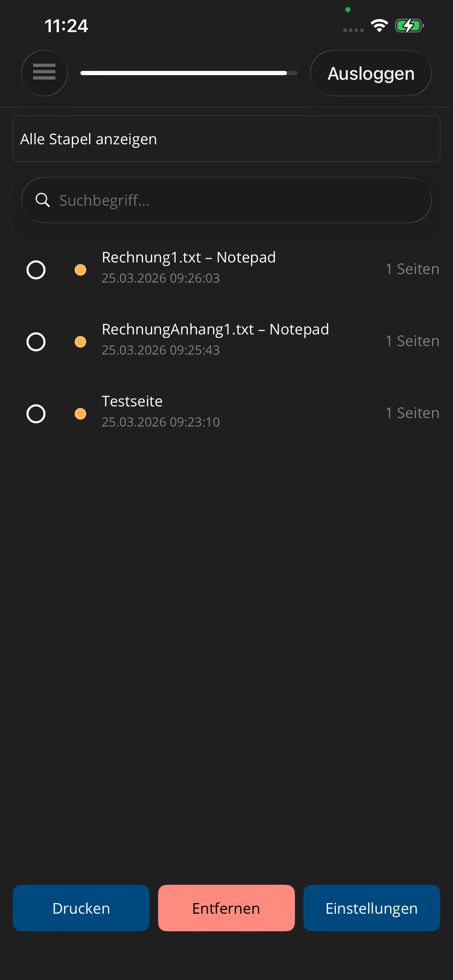Click orange status dot for RechnungAnhang1.txt

pyautogui.click(x=80, y=341)
